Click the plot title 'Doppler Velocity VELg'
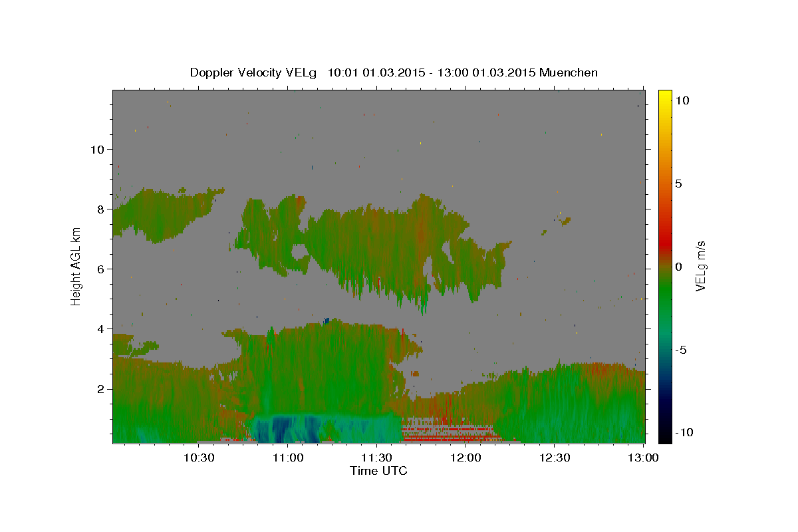Screen dimensions: 798x532 point(254,72)
